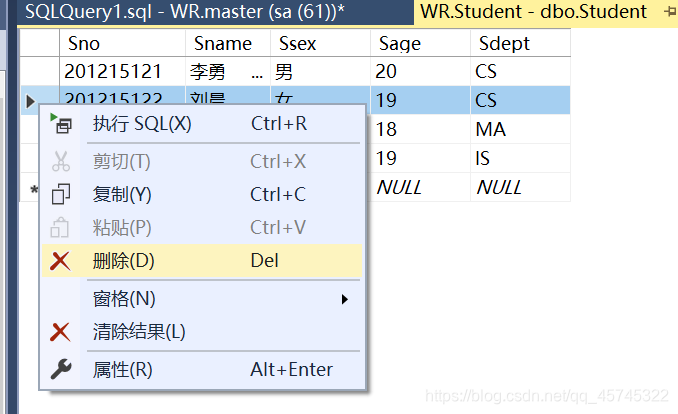Click the Sname column header
Image resolution: width=678 pixels, height=414 pixels.
[228, 43]
